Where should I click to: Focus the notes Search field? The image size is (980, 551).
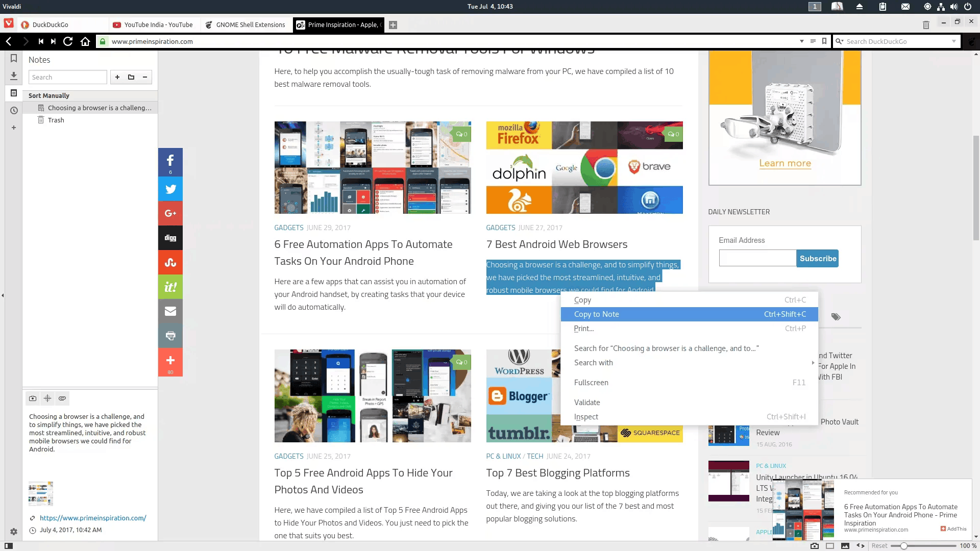68,77
